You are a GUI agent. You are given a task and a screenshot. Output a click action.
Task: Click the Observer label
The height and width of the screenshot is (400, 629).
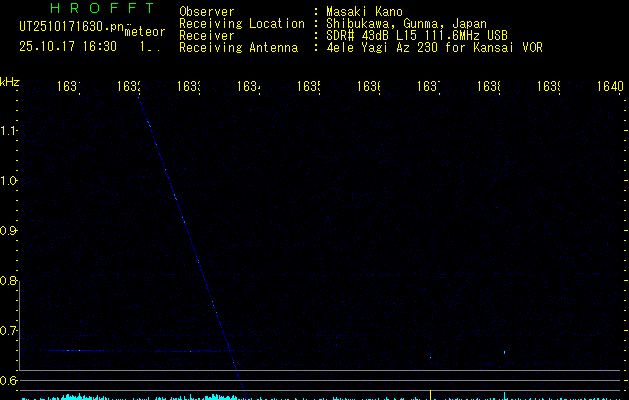click(207, 11)
